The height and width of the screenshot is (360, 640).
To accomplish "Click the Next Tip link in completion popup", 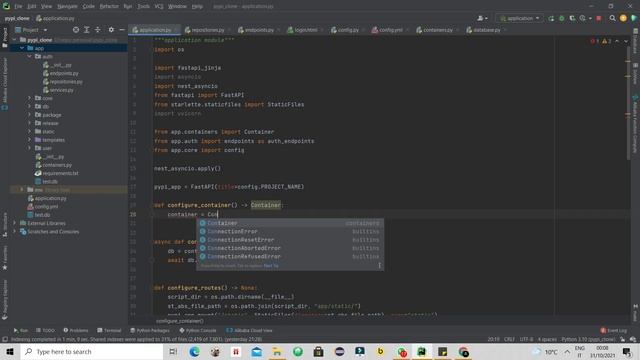I will pyautogui.click(x=271, y=266).
